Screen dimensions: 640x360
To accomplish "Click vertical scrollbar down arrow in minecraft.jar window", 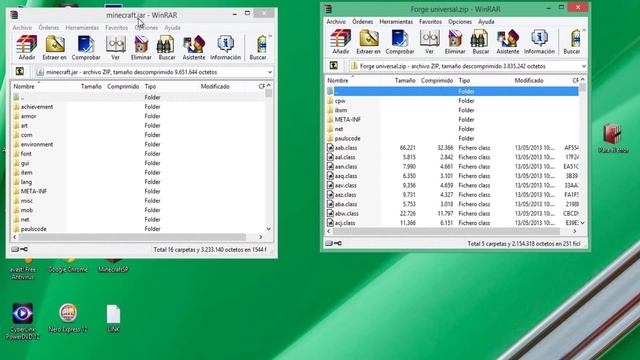I will (x=269, y=229).
